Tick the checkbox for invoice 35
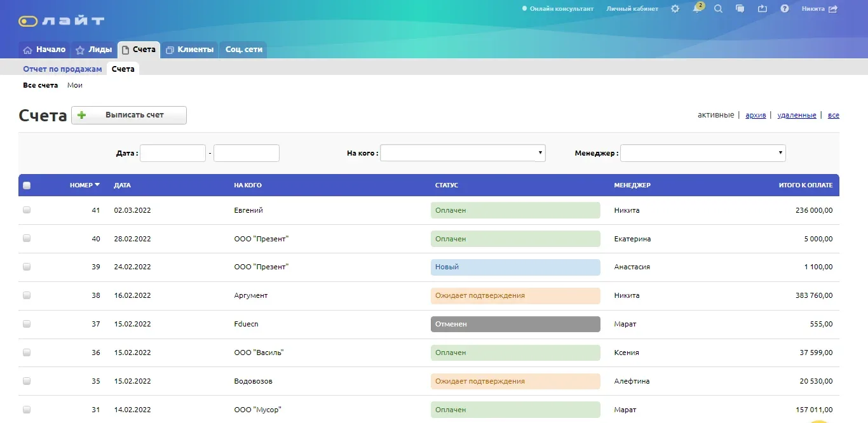868x423 pixels. tap(27, 381)
